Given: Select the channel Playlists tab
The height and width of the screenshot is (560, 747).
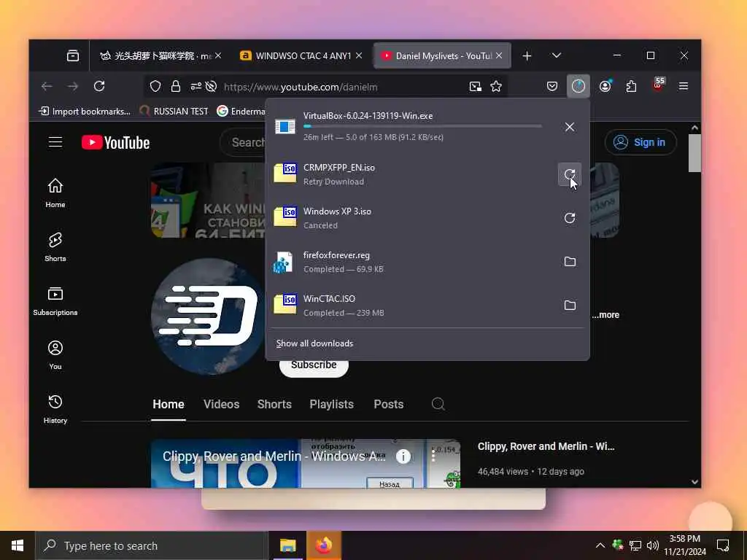Looking at the screenshot, I should [x=332, y=404].
